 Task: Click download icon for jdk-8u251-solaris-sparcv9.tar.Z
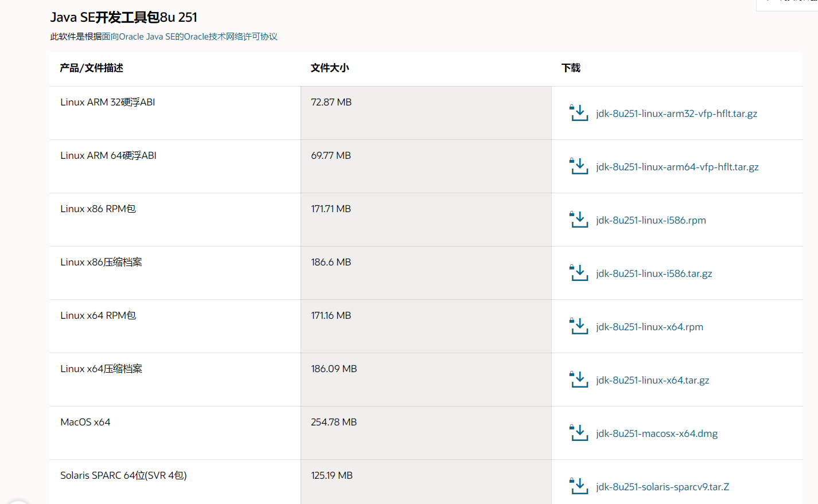tap(579, 486)
